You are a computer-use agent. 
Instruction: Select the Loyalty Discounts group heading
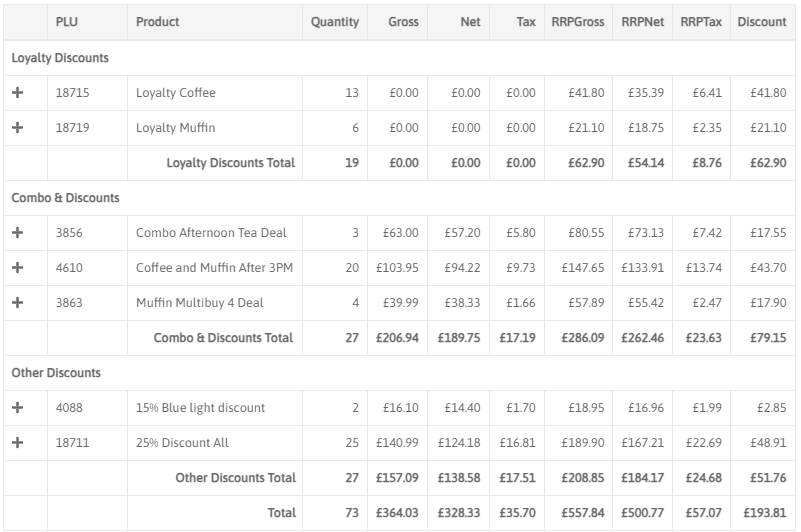click(60, 58)
